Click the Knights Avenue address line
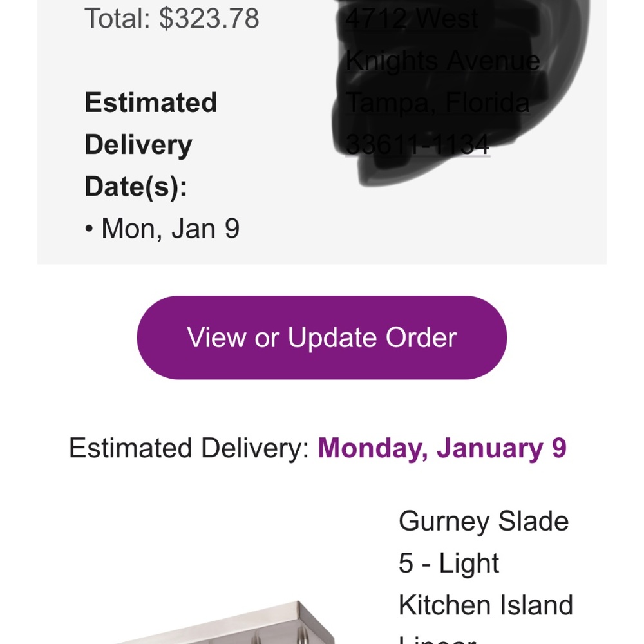644x644 pixels. pos(442,61)
